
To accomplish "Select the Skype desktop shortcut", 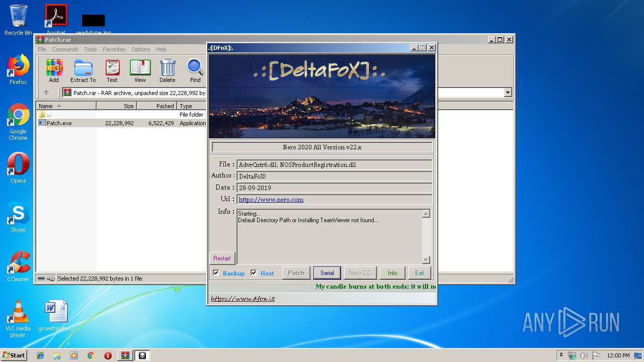I will [18, 217].
